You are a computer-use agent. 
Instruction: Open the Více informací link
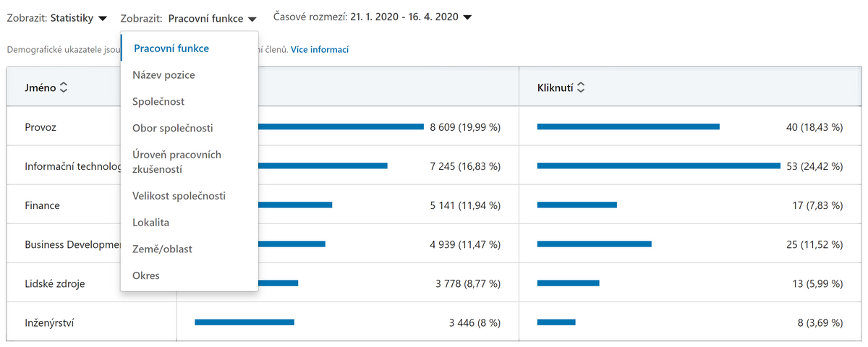[320, 50]
